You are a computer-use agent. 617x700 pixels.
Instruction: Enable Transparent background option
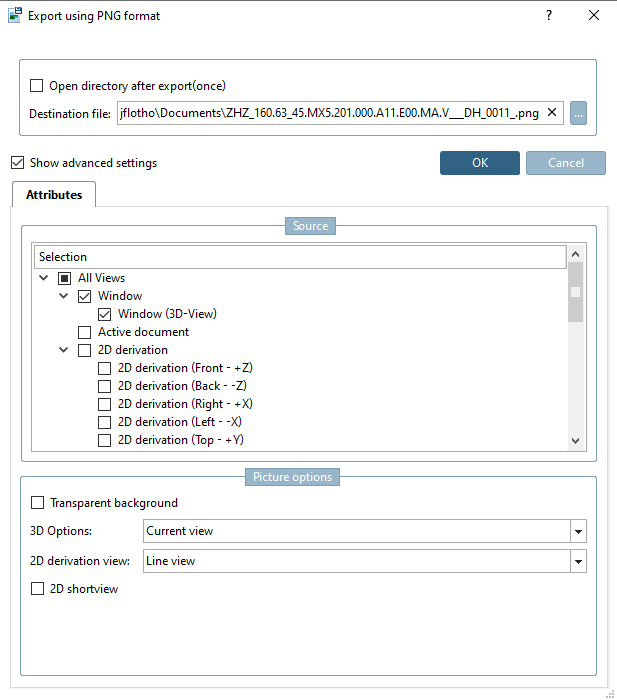pos(38,503)
